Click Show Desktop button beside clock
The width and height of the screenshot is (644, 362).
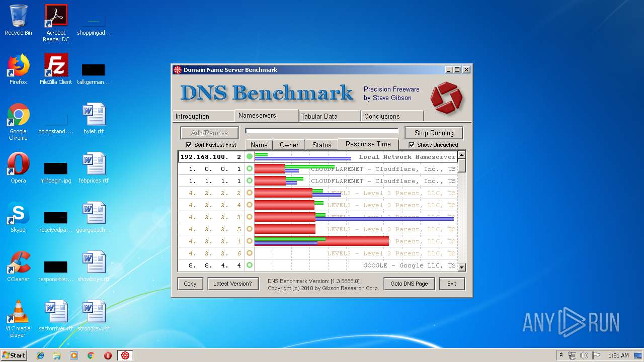(x=639, y=355)
